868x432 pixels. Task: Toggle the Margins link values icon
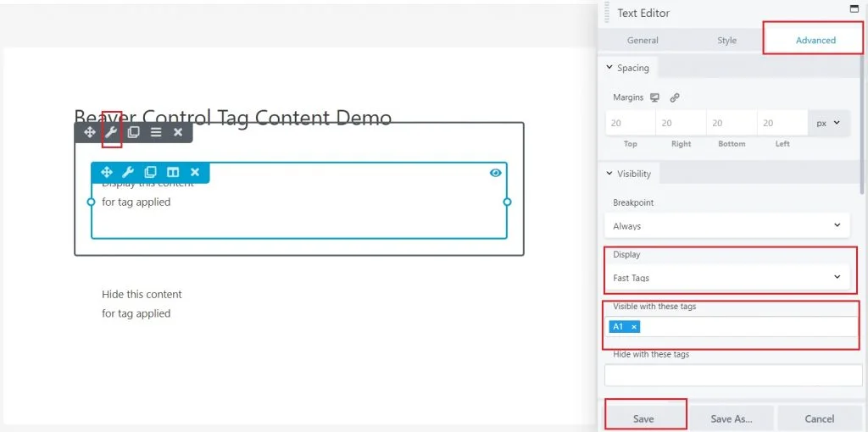[674, 97]
